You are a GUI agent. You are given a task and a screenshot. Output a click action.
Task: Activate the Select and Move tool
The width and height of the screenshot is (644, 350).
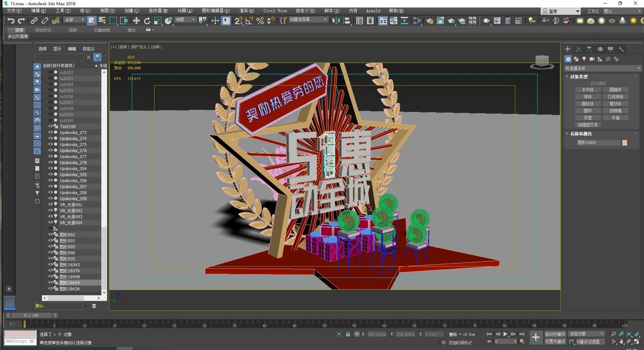pos(136,21)
